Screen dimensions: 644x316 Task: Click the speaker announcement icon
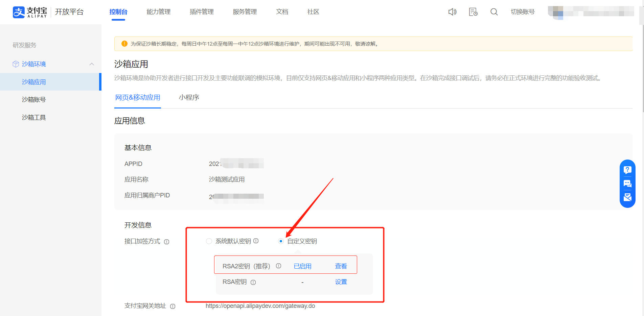click(452, 12)
